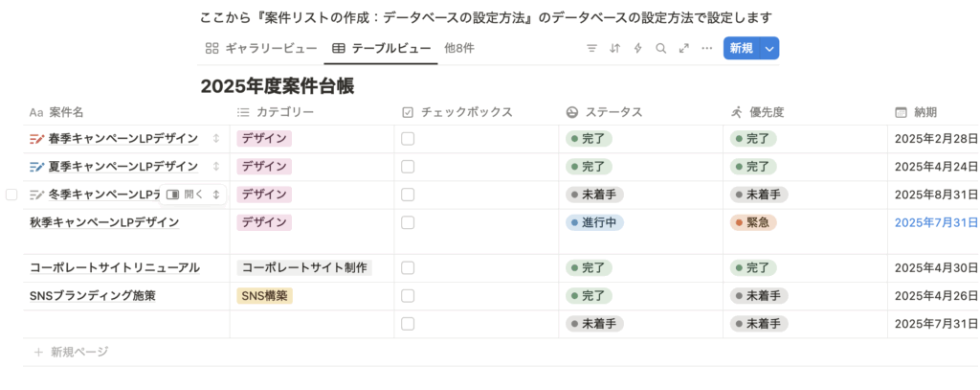The width and height of the screenshot is (980, 390).
Task: Add a row via 新規ページ
Action: [78, 352]
